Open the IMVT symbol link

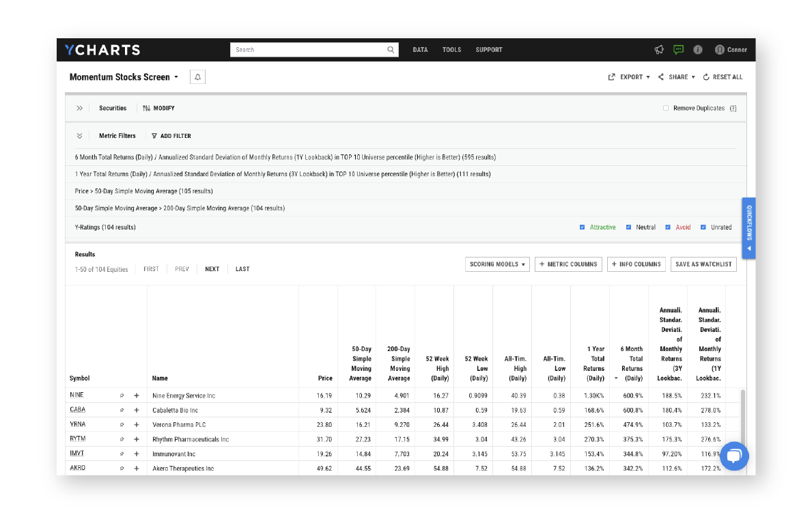coord(76,453)
